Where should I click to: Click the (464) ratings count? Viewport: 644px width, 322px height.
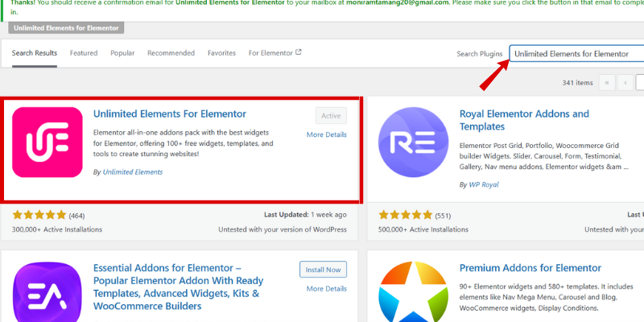[76, 216]
